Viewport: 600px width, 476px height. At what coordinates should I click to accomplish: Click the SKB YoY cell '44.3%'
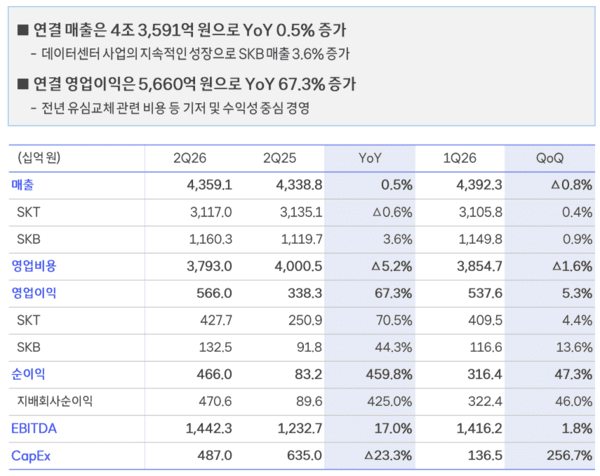(394, 348)
